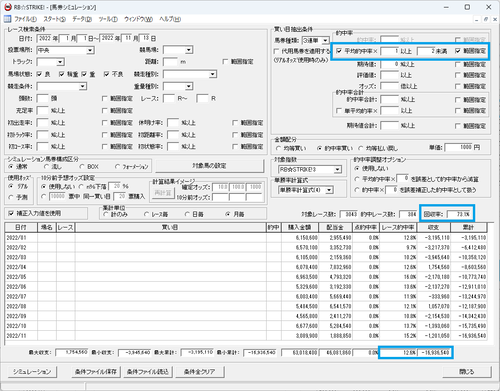Toggle the 代用馬券を適用する checkbox

(x=276, y=51)
